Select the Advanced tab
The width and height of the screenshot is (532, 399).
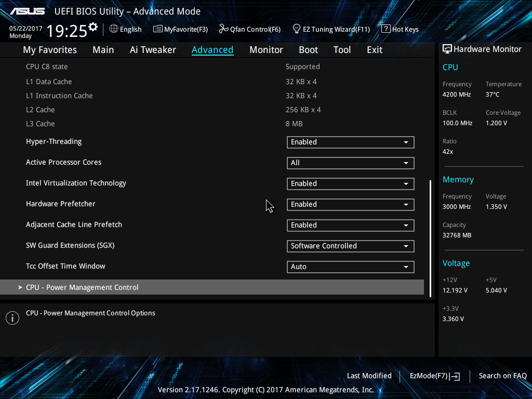(x=212, y=50)
